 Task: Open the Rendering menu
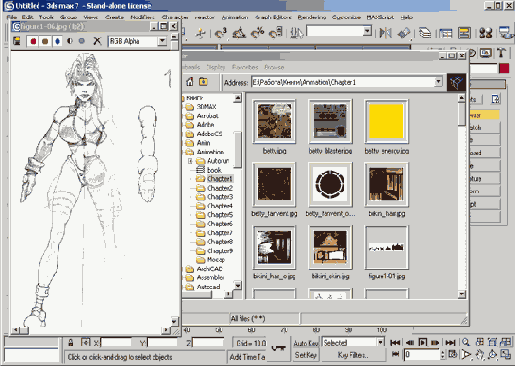coord(312,17)
